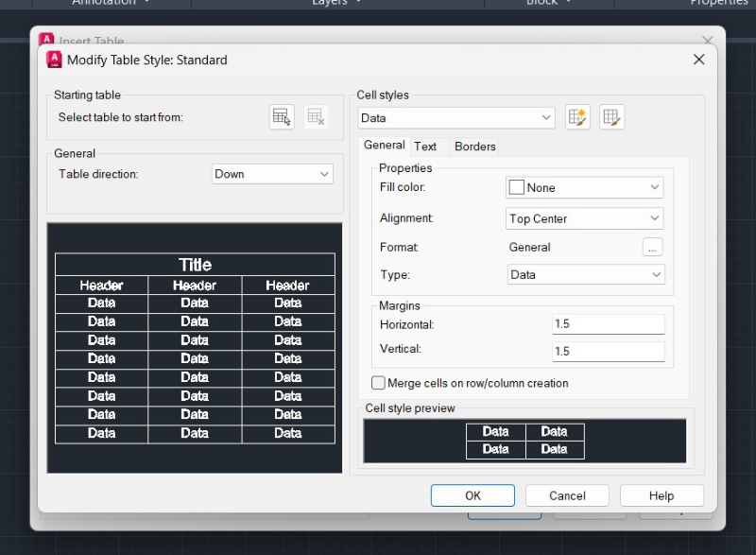Switch to the Borders tab

tap(475, 147)
